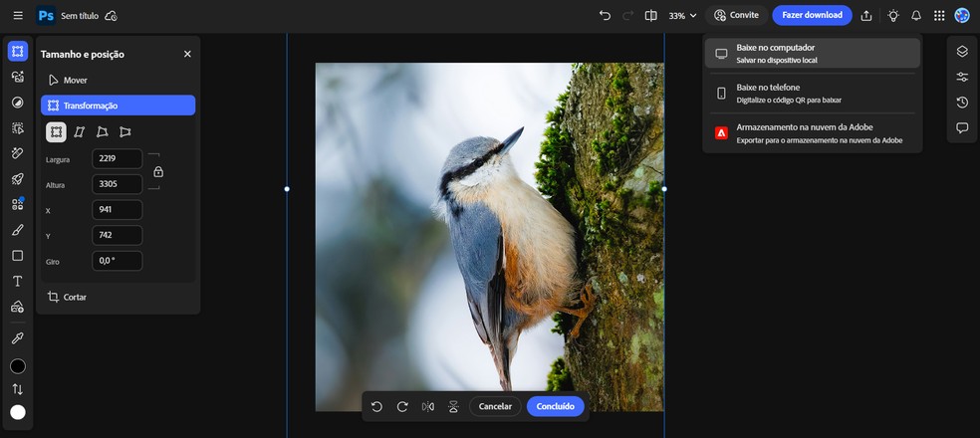This screenshot has height=438, width=980.
Task: Select the free transform mode button
Action: (57, 131)
